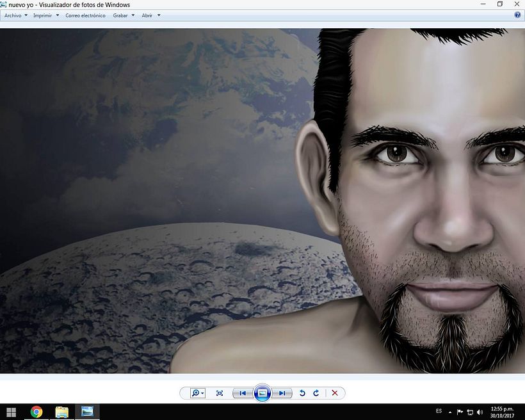Fit image to window size
This screenshot has width=525, height=420.
point(220,393)
